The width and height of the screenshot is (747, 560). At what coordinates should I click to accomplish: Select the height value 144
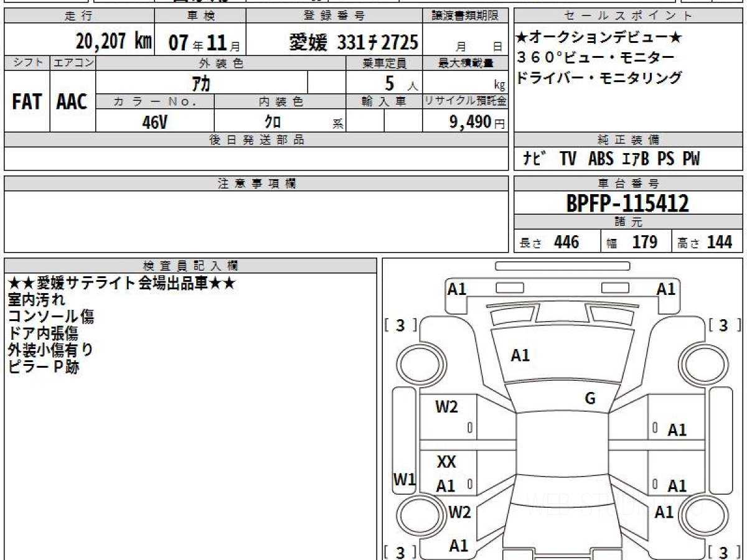720,242
